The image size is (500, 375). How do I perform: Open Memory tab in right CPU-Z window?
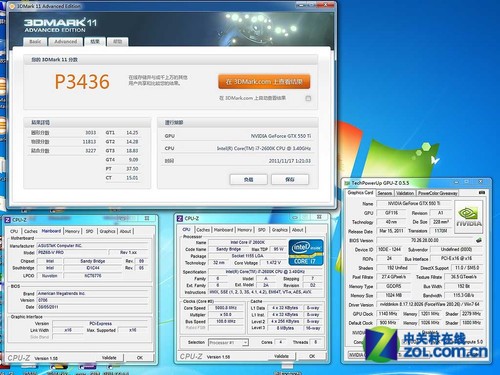245,230
